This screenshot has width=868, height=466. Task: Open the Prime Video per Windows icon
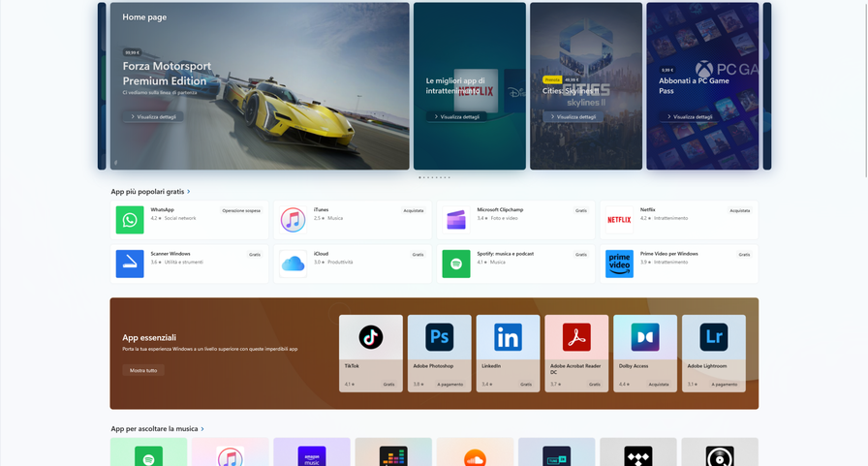619,264
